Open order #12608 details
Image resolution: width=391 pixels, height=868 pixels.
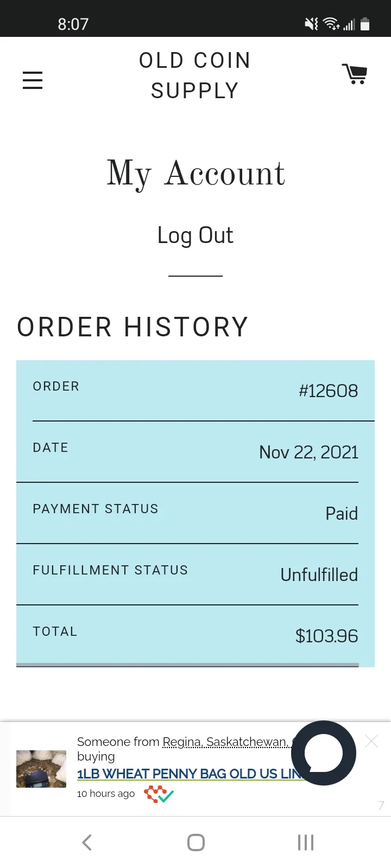(x=328, y=391)
